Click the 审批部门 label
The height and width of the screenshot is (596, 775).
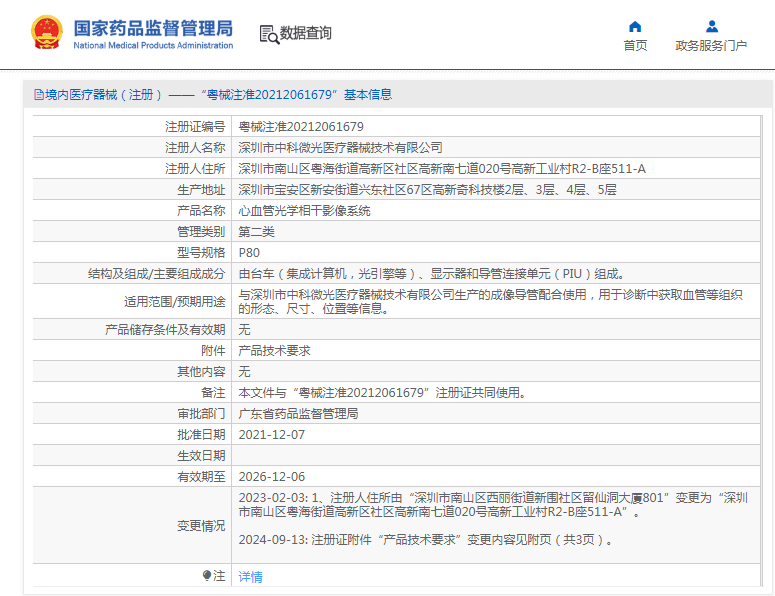tap(201, 413)
